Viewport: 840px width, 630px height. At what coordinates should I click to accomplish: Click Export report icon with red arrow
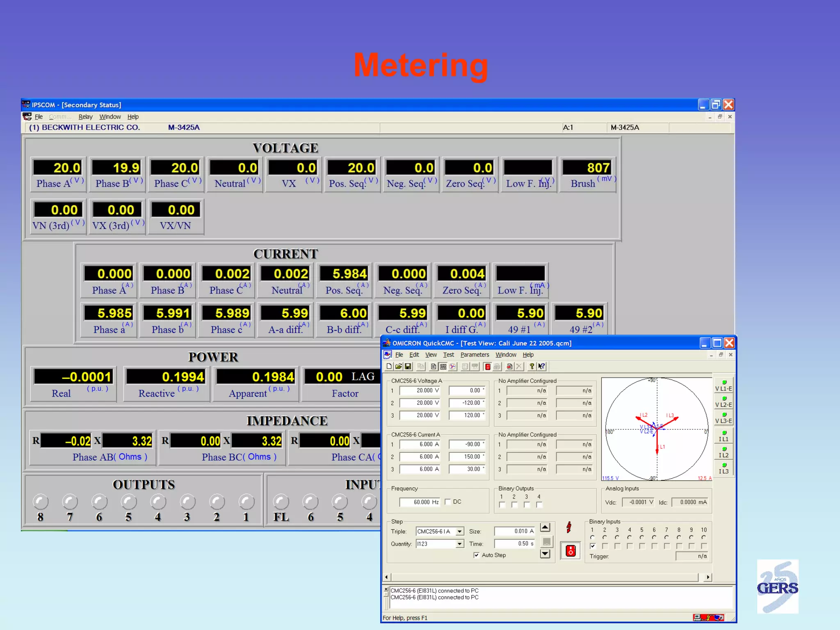[x=509, y=367]
